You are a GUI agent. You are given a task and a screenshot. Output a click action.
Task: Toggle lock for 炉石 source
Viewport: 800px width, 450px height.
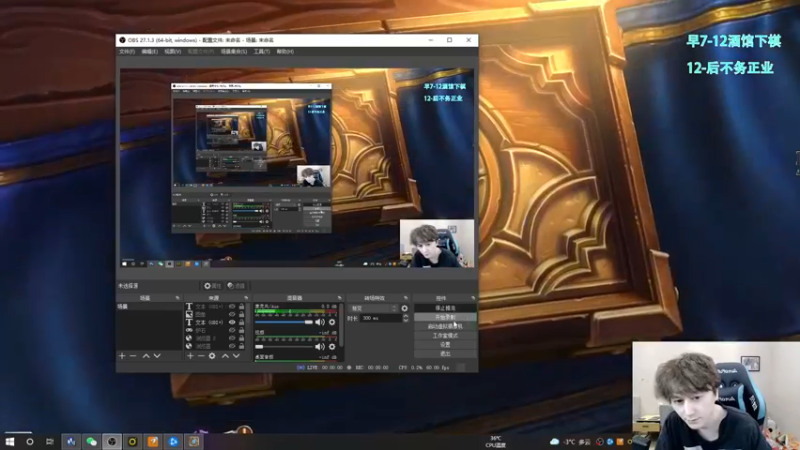click(242, 330)
